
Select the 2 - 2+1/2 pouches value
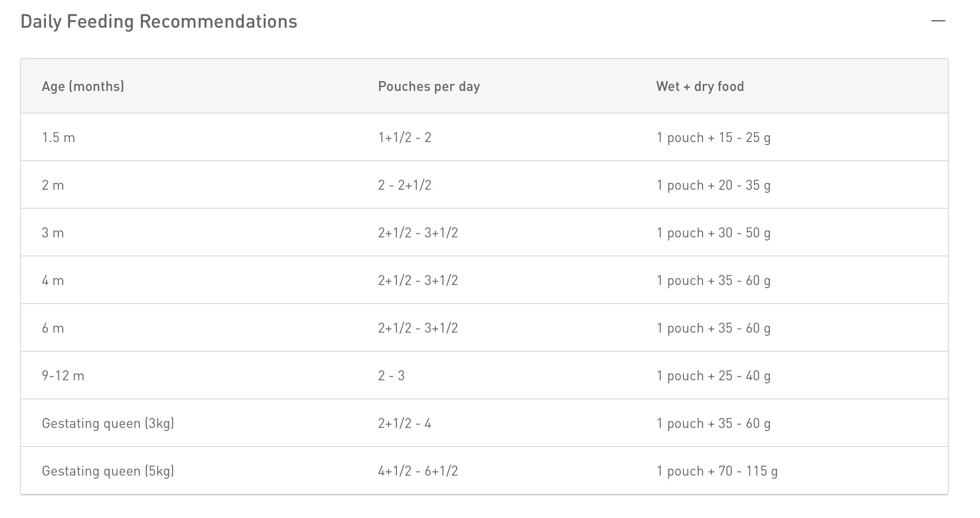click(x=405, y=185)
